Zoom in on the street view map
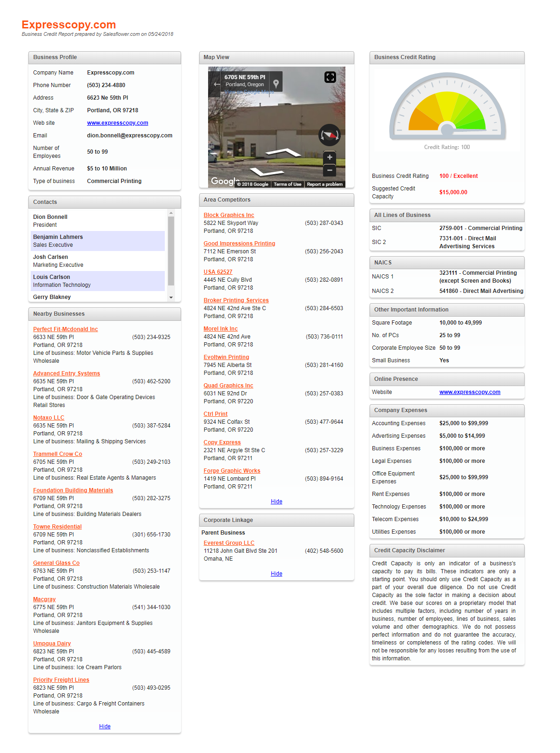The width and height of the screenshot is (560, 753). 330,158
